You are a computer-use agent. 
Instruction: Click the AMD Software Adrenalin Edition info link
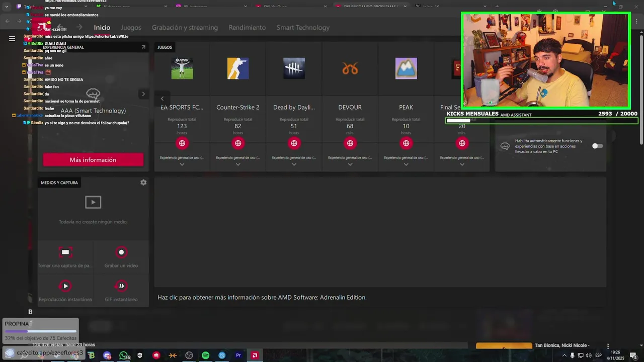pos(262,297)
